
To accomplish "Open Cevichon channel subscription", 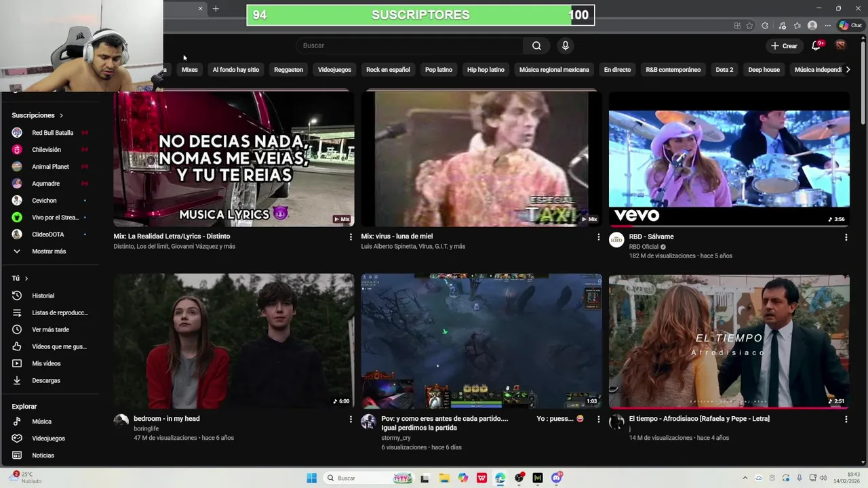I will coord(50,201).
